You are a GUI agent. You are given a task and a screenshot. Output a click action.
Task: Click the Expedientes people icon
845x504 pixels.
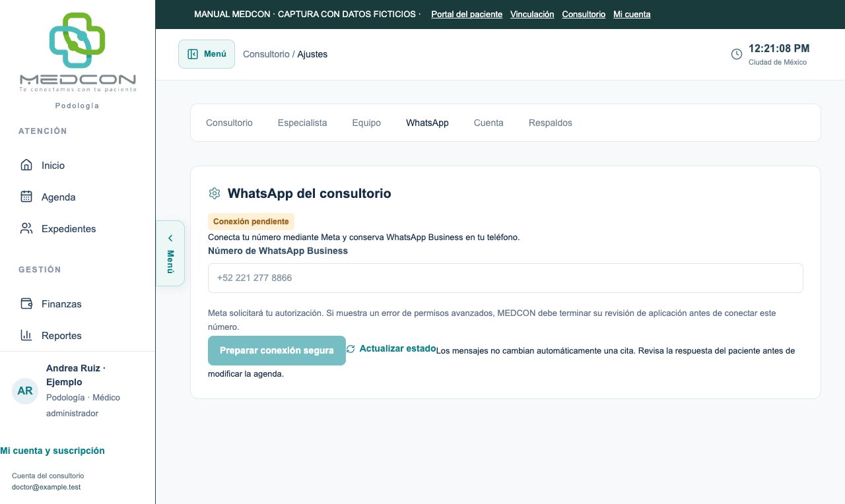(26, 228)
